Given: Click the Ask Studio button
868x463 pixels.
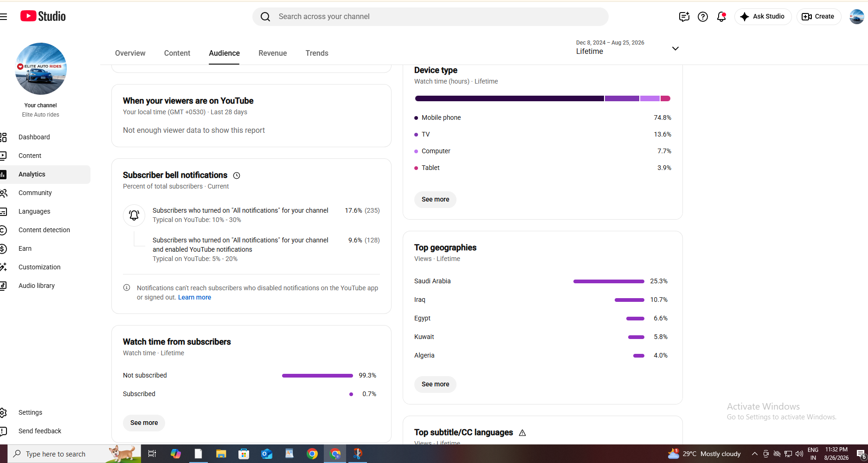Looking at the screenshot, I should [763, 17].
